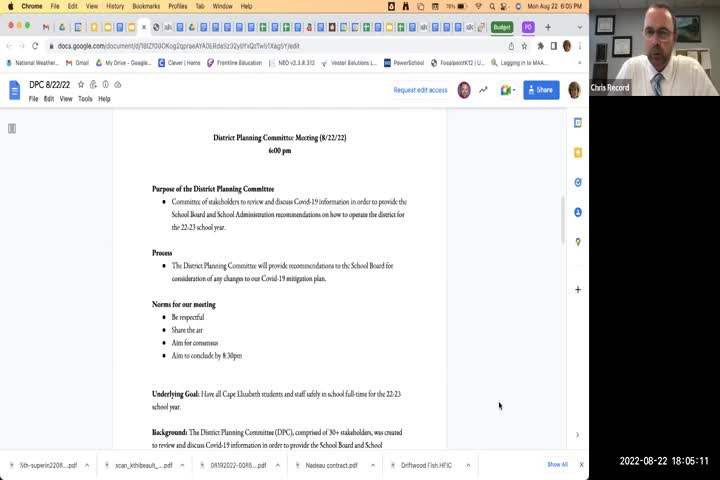Image resolution: width=720 pixels, height=480 pixels.
Task: Open Google Maps in side panel
Action: [578, 242]
